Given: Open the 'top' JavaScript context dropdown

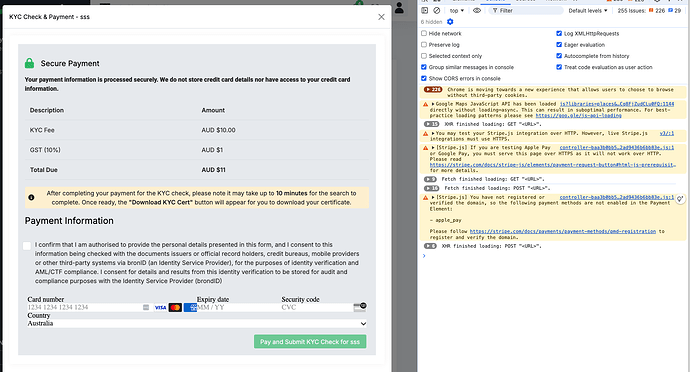Looking at the screenshot, I should 457,11.
